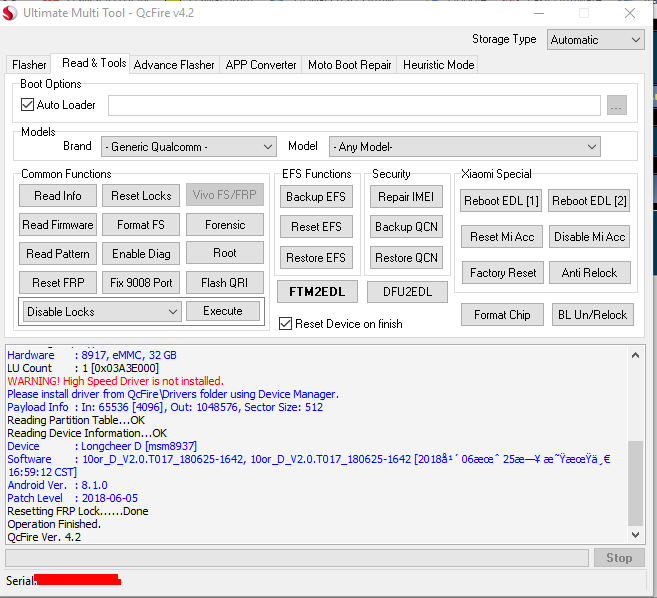Image resolution: width=657 pixels, height=598 pixels.
Task: Click the Backup EFS button
Action: (316, 197)
